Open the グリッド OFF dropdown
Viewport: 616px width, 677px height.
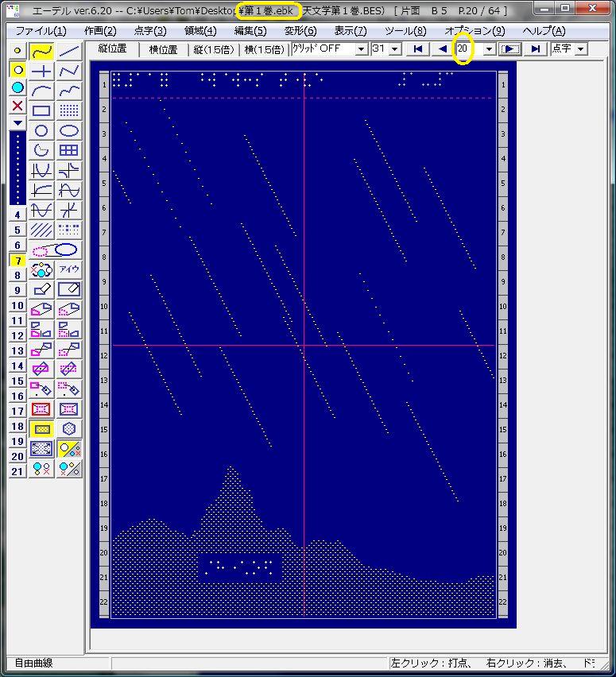(x=361, y=49)
